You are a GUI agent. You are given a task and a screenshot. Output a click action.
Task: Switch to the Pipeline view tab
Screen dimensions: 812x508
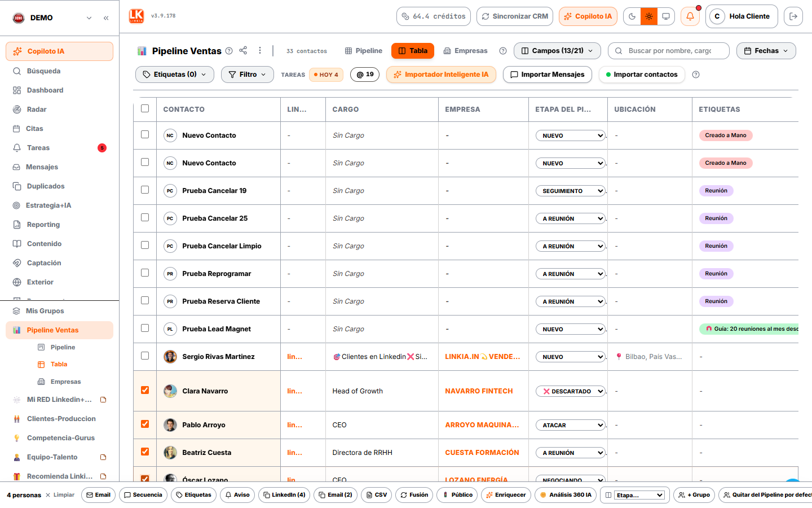[x=364, y=51]
